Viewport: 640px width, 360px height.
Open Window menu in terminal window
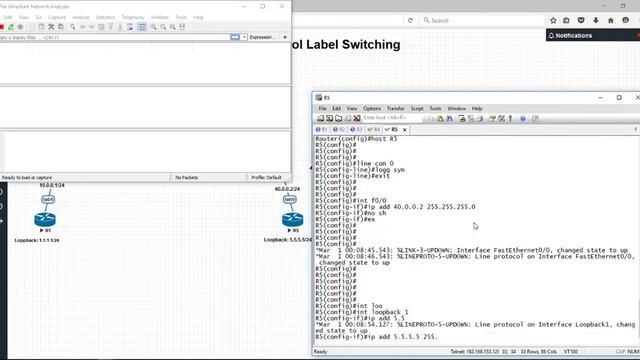click(456, 109)
